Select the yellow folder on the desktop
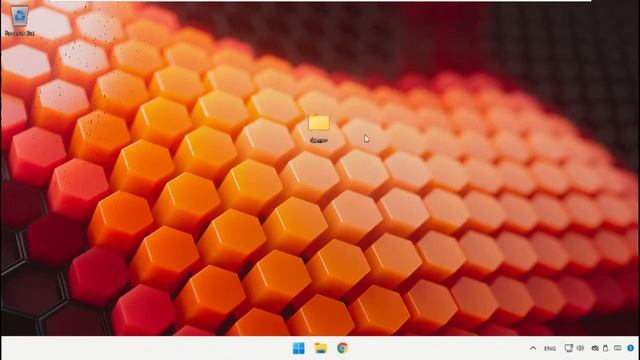Viewport: 640px width, 360px height. coord(318,128)
